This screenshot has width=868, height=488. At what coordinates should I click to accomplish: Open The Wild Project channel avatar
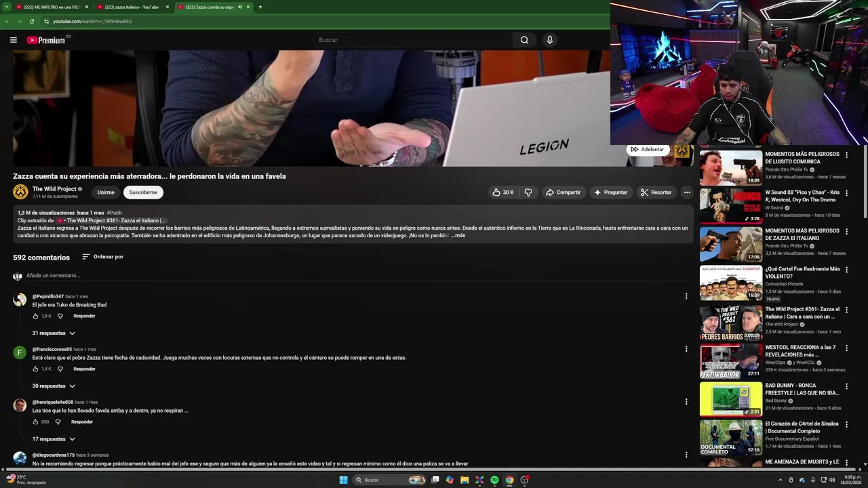pyautogui.click(x=20, y=192)
